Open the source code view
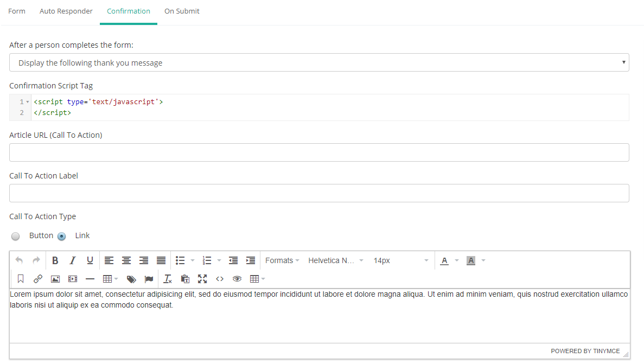 pos(220,279)
